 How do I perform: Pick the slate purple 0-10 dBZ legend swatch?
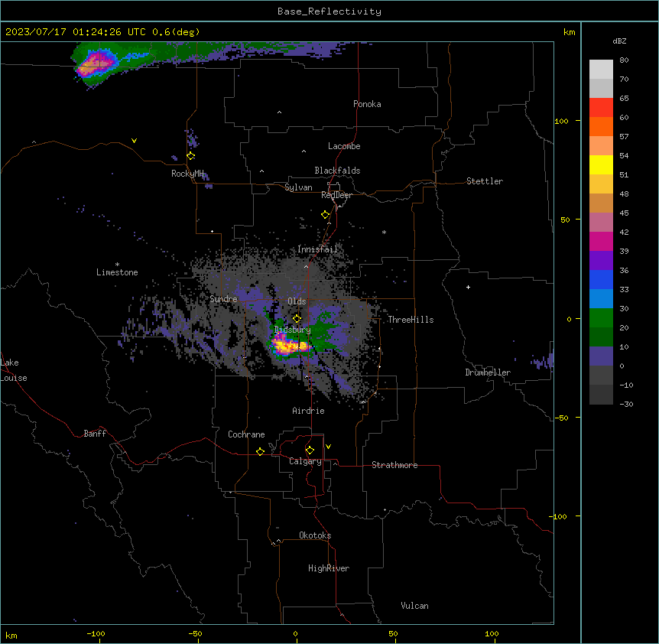click(601, 356)
